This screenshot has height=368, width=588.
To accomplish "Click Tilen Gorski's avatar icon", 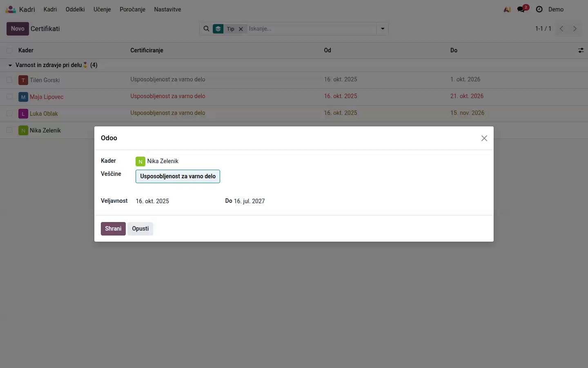I will coord(23,80).
